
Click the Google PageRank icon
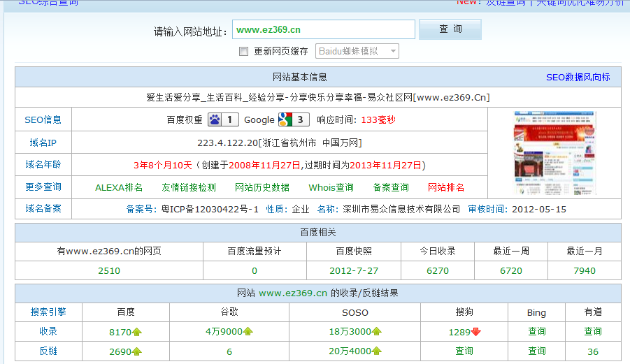coord(285,119)
